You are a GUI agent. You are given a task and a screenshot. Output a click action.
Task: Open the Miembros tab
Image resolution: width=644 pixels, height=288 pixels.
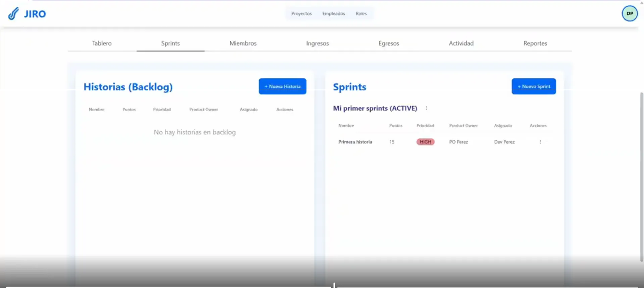coord(243,43)
